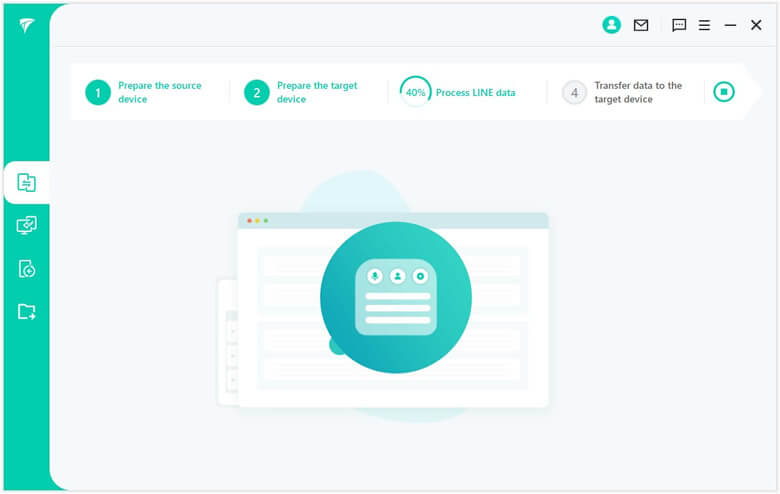
Task: Click 'Process LINE data' label
Action: [476, 93]
